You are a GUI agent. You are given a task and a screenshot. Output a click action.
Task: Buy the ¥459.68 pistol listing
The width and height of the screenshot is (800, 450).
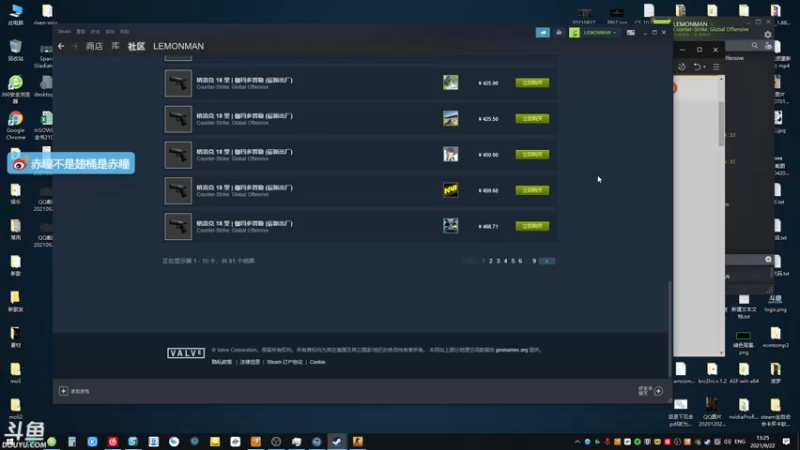[532, 190]
